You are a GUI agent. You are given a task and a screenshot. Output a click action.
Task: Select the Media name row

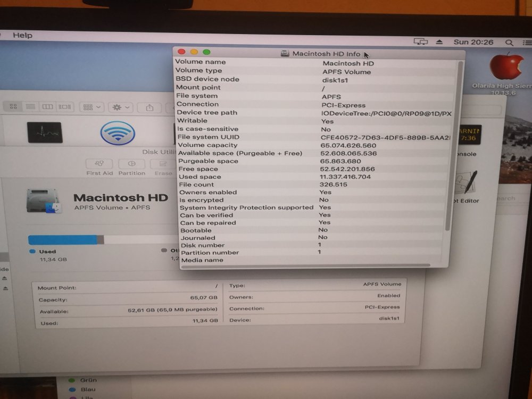311,260
